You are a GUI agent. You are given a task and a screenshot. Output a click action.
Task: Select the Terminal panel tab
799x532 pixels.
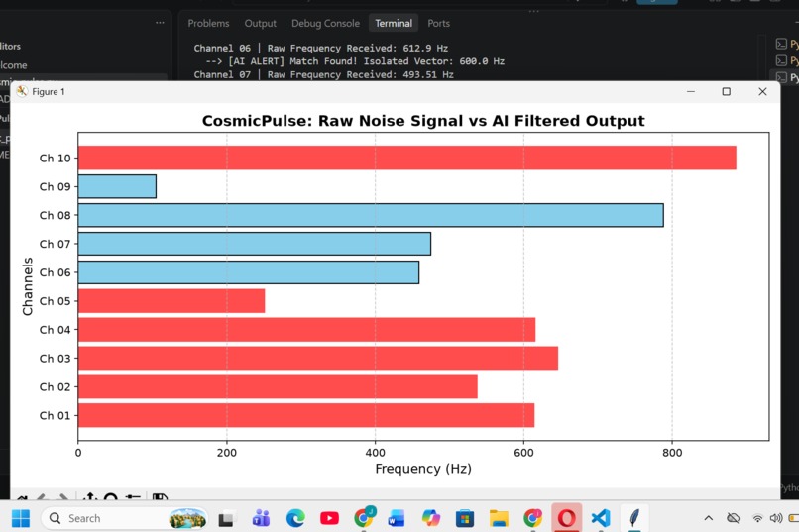click(x=394, y=24)
